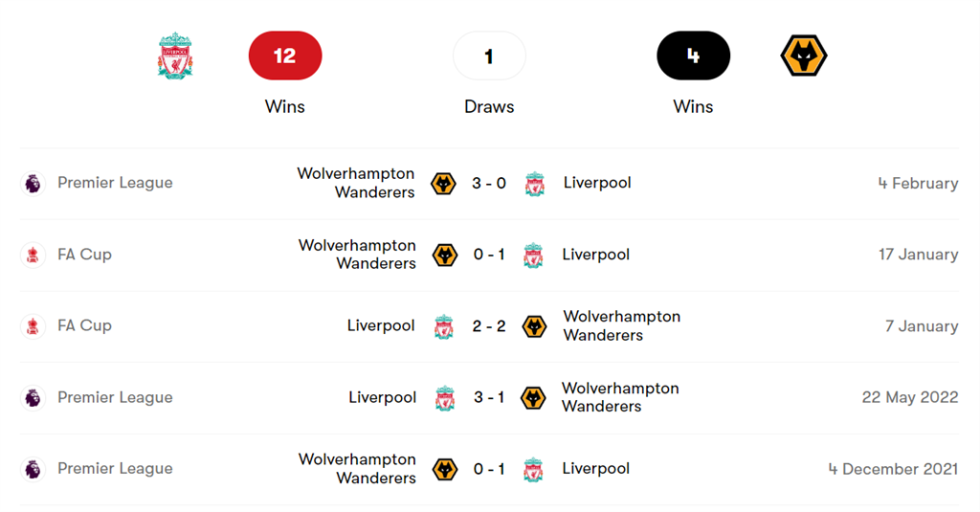Open the 3 - 1 match score
Image resolution: width=980 pixels, height=512 pixels.
pyautogui.click(x=489, y=397)
